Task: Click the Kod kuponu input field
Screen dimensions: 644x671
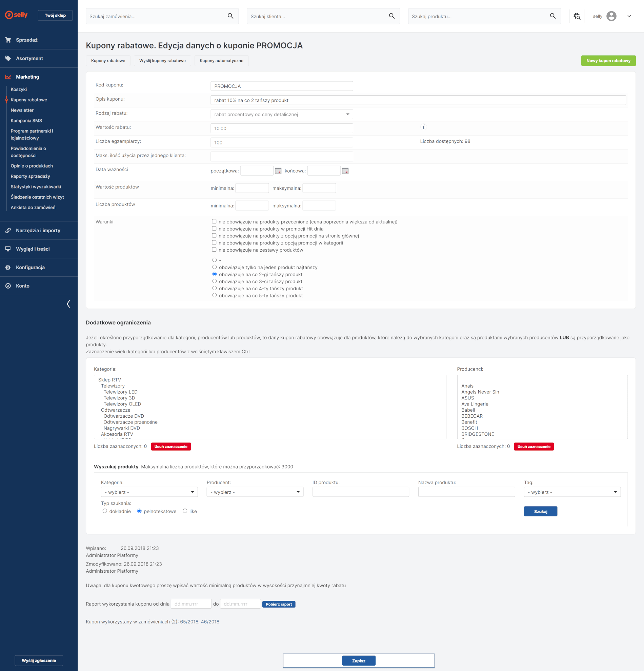Action: (x=281, y=86)
